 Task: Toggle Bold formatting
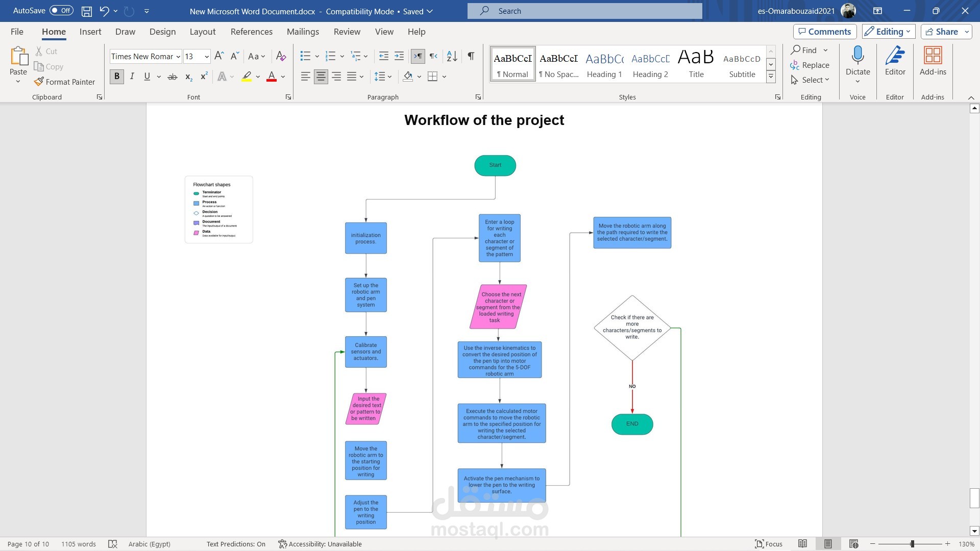tap(117, 77)
